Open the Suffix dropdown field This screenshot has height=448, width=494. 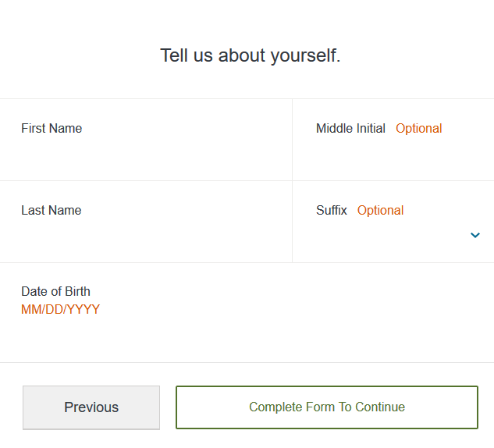click(393, 222)
